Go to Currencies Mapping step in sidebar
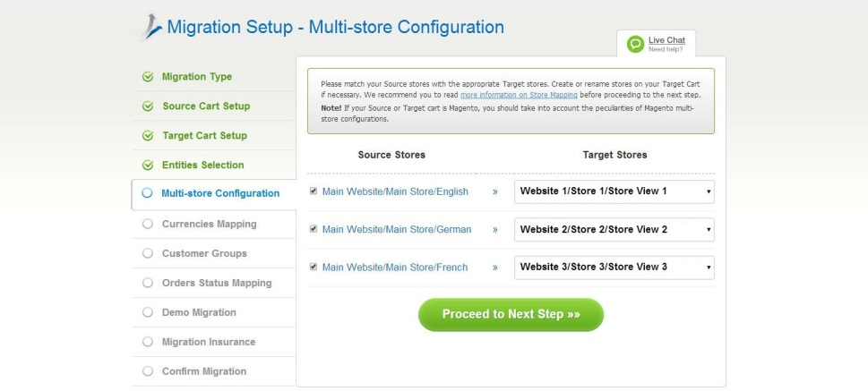This screenshot has height=391, width=868. (209, 225)
